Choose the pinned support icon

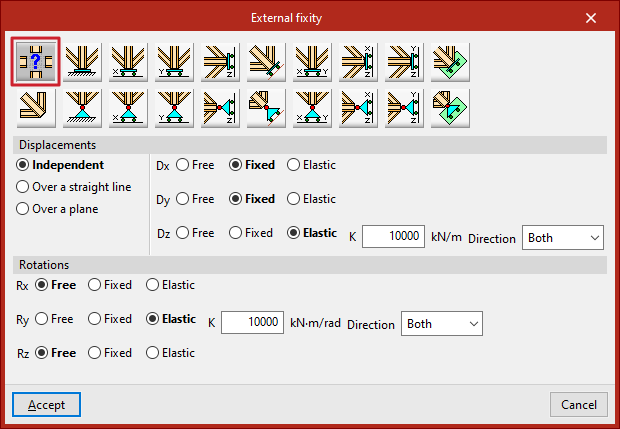point(82,108)
